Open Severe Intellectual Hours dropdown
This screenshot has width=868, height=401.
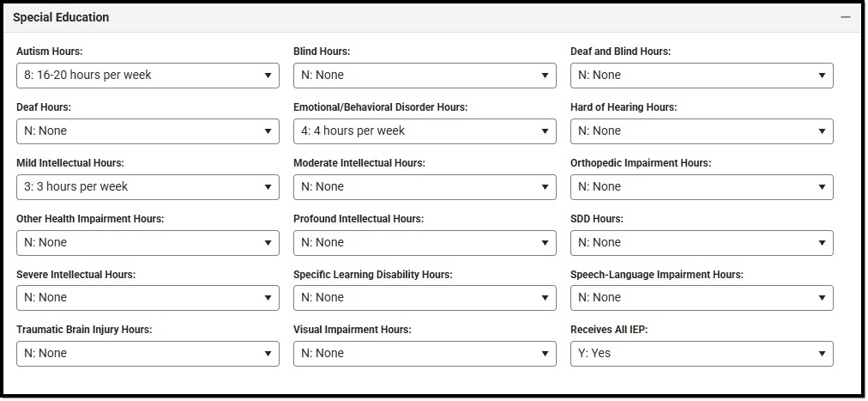pos(148,298)
